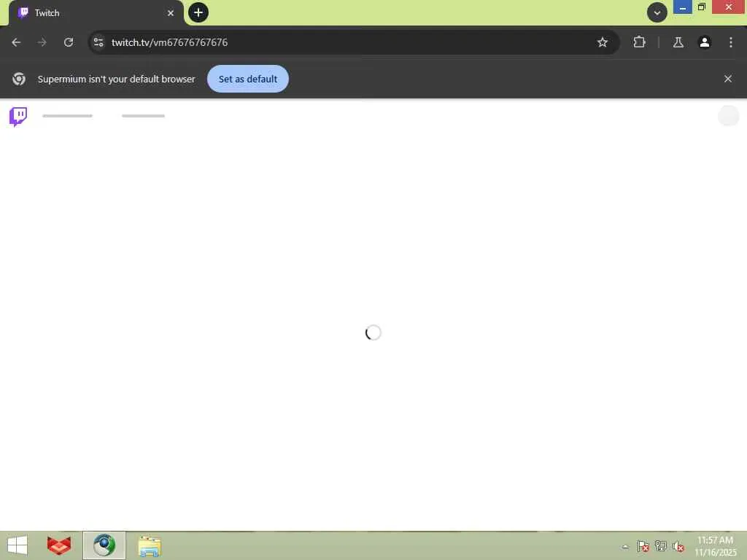Dismiss the default browser infobar

pyautogui.click(x=727, y=79)
